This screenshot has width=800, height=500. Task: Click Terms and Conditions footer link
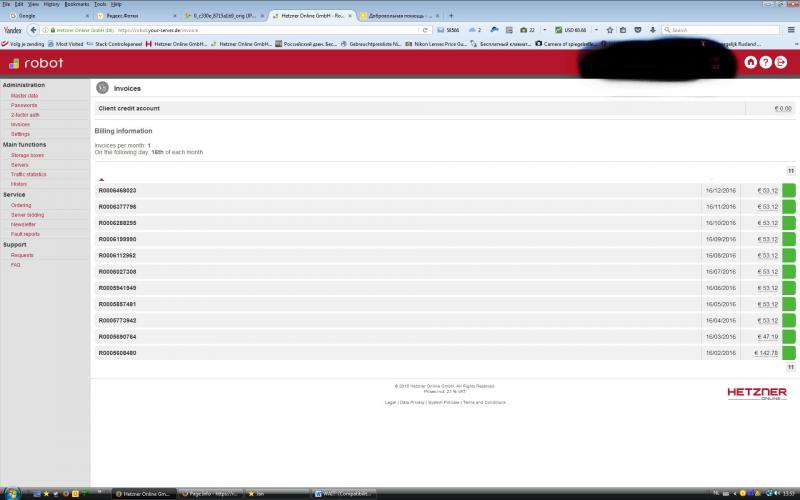484,403
